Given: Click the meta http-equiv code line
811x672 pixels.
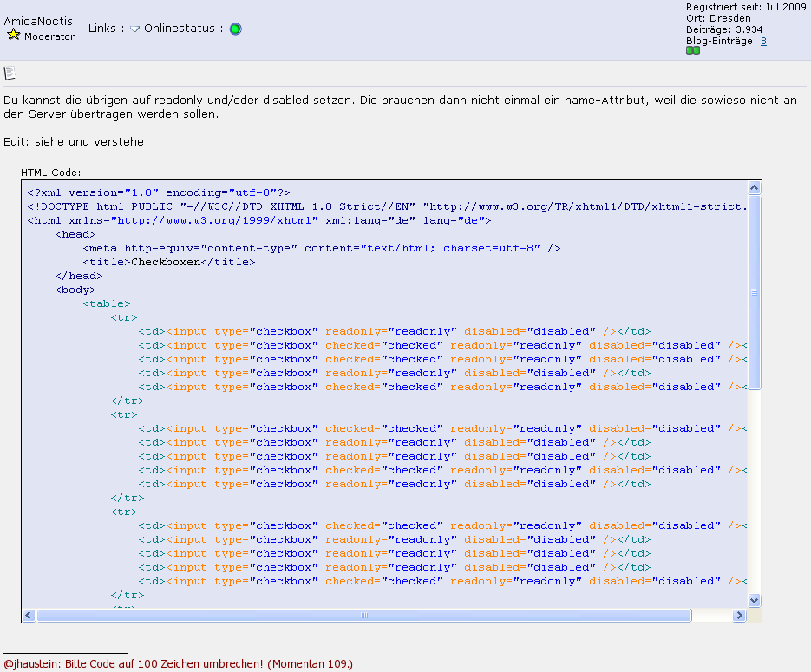Looking at the screenshot, I should (321, 248).
